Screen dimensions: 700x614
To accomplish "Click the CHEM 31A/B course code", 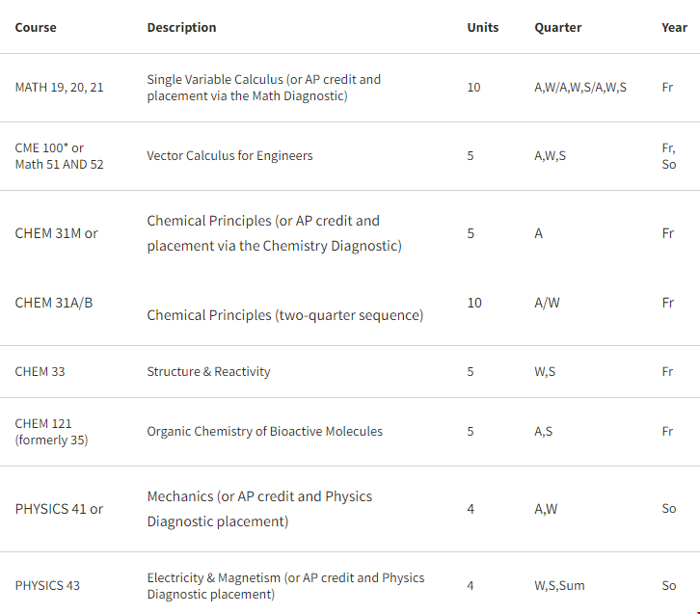I will 54,303.
